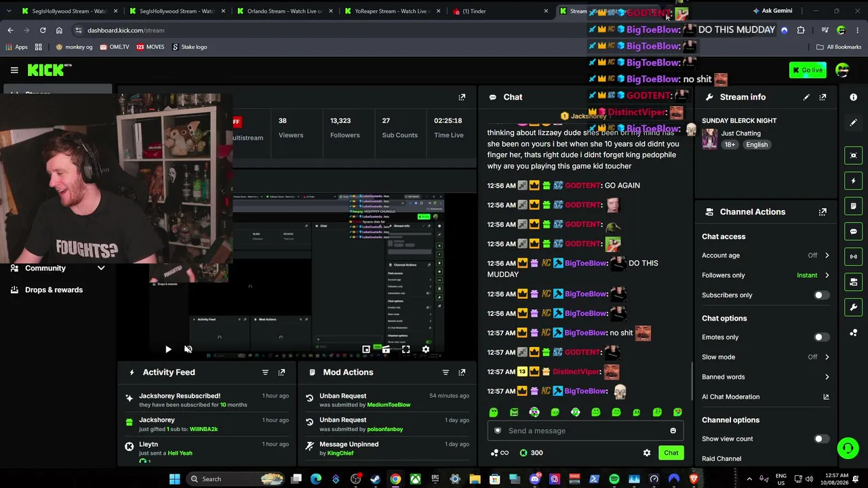This screenshot has width=868, height=488.
Task: Click the Send a message field
Action: point(585,431)
